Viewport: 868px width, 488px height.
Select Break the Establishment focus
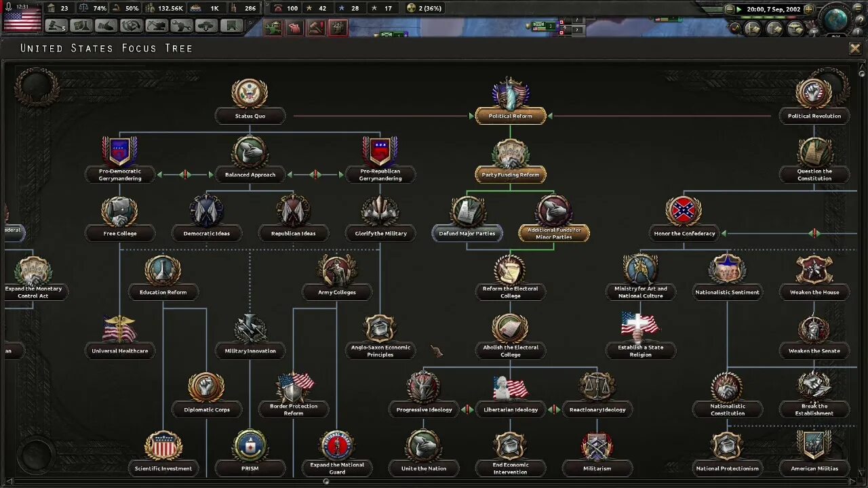tap(814, 409)
